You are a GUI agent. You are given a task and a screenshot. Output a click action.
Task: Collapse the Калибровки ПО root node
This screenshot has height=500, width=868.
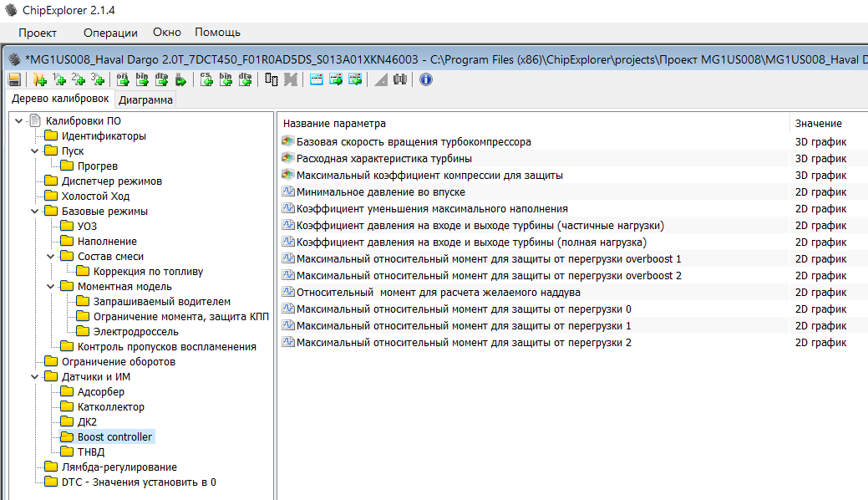pyautogui.click(x=18, y=121)
